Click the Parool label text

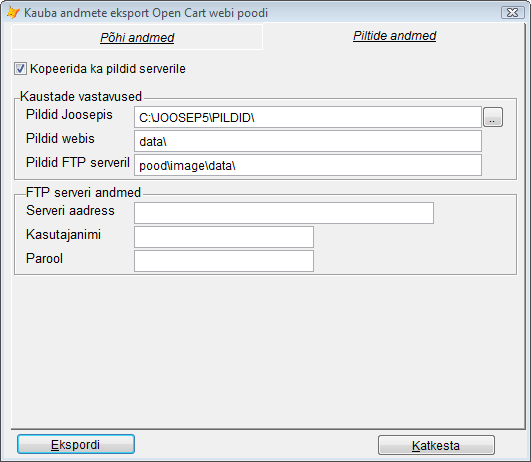(44, 258)
